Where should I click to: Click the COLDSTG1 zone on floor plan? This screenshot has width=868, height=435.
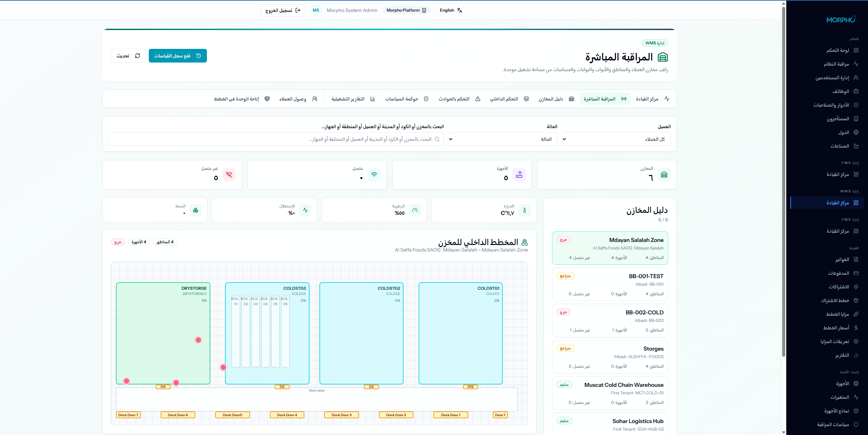(x=460, y=333)
